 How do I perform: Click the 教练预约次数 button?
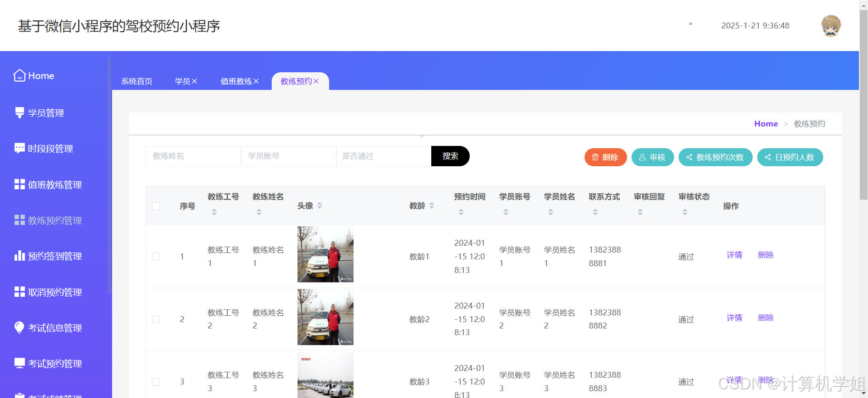point(716,157)
